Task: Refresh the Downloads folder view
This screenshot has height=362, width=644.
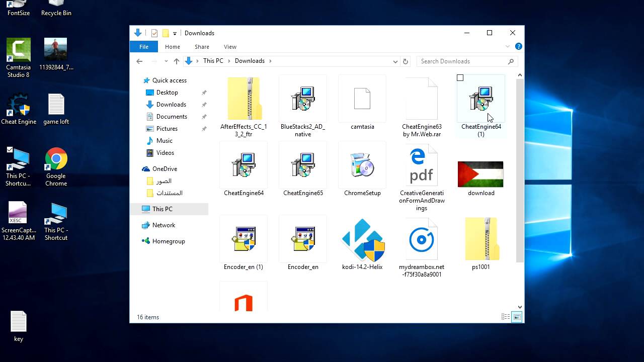Action: tap(406, 61)
